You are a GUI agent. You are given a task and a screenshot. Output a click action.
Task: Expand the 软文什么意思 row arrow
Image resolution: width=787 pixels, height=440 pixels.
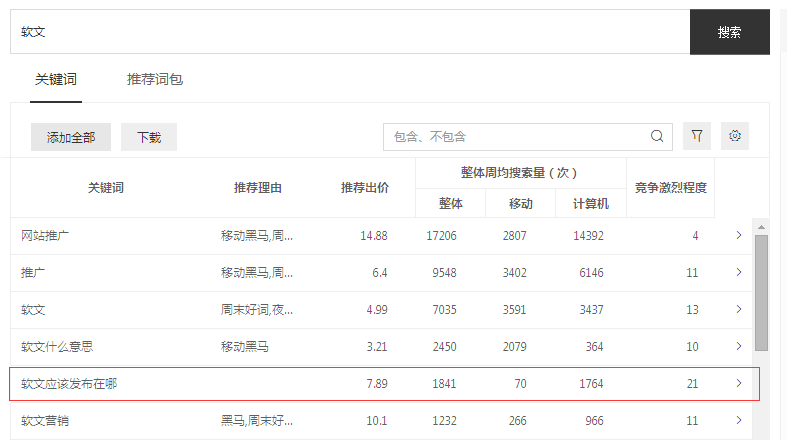pos(738,347)
